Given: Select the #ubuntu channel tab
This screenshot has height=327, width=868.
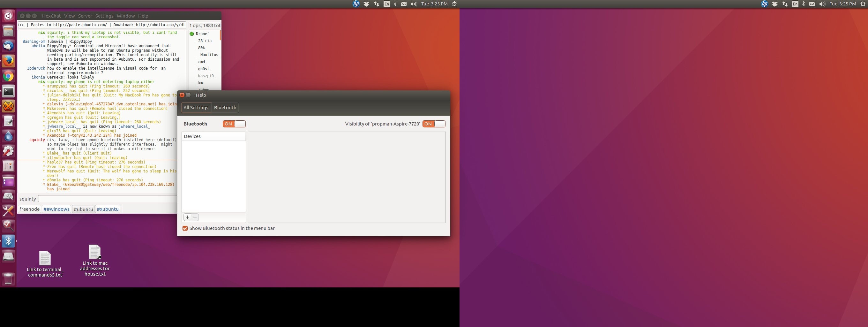Looking at the screenshot, I should tap(83, 209).
